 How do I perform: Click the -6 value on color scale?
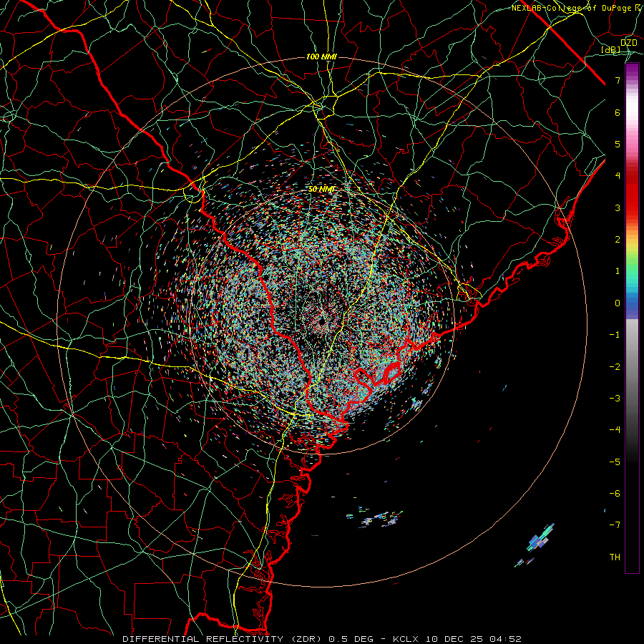615,494
